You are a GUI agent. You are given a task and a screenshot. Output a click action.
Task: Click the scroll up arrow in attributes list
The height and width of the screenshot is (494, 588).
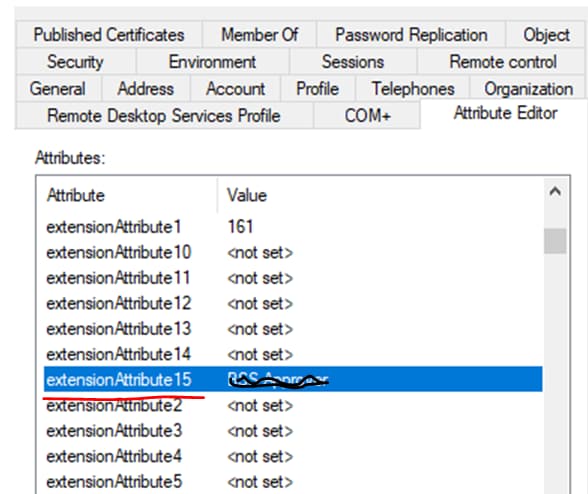[x=555, y=192]
